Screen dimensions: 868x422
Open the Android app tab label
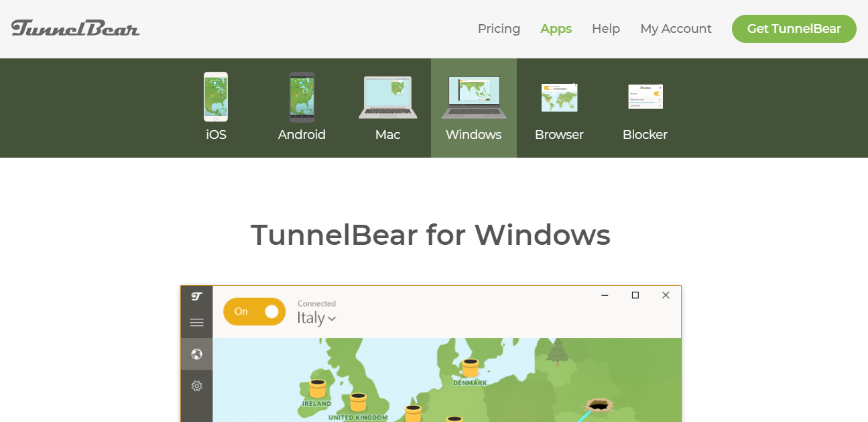[302, 135]
